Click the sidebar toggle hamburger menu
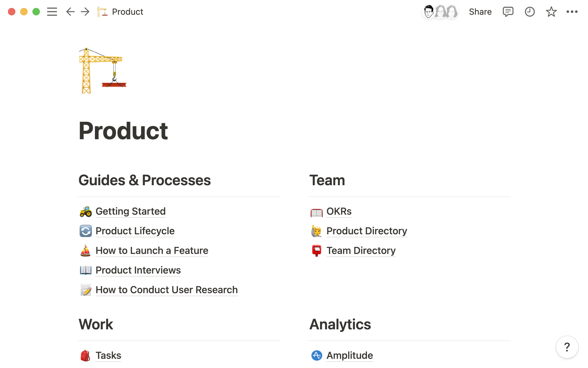Screen dimensions: 588x368 (x=52, y=11)
